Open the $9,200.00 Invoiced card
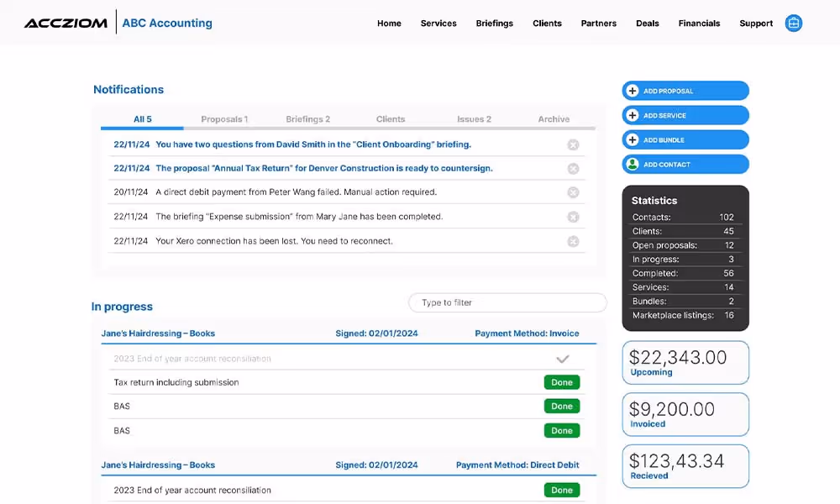The height and width of the screenshot is (504, 840). click(685, 415)
